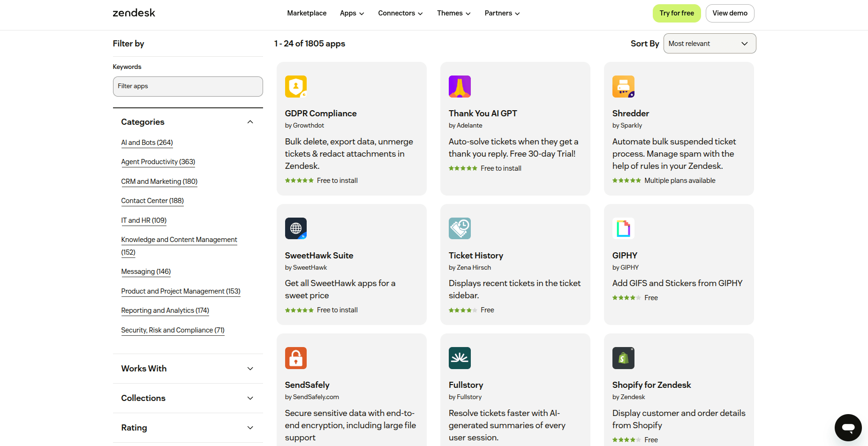Open the Connectors menu dropdown
This screenshot has width=868, height=446.
400,13
